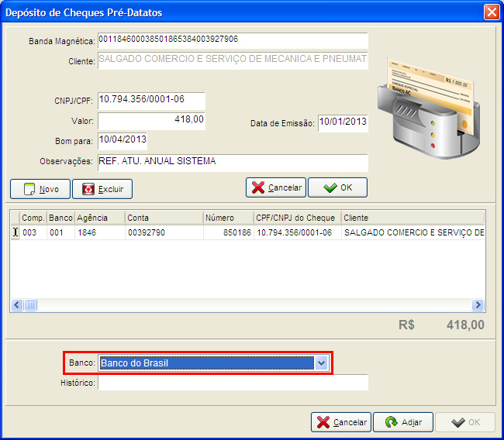Focus the Valor amount field
504x440 pixels.
coord(151,121)
